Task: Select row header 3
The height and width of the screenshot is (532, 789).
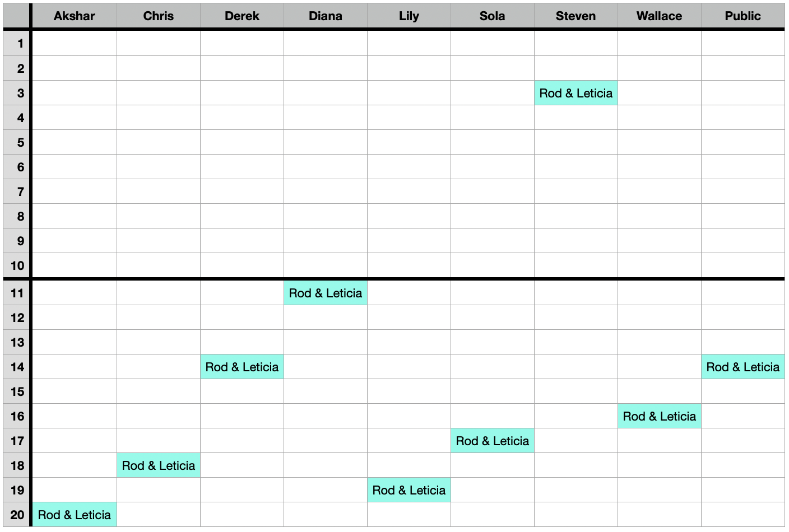Action: pos(17,93)
